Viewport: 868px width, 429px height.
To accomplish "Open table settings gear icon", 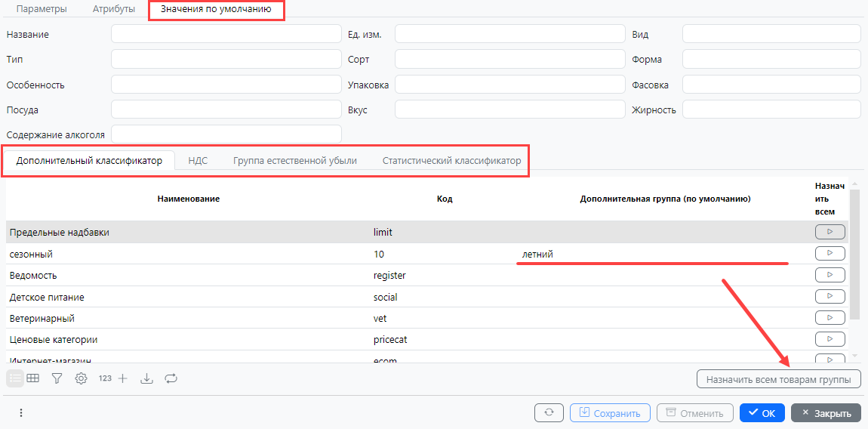I will tap(81, 378).
